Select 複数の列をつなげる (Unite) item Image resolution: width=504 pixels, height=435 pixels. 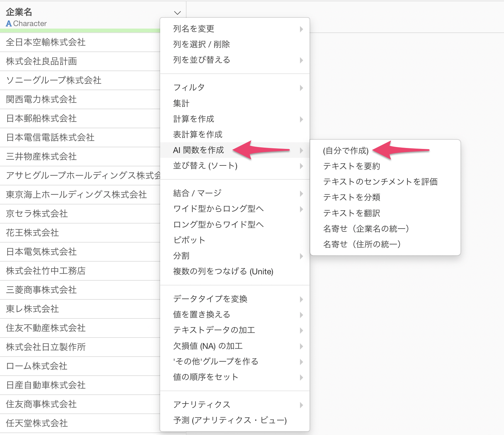223,272
